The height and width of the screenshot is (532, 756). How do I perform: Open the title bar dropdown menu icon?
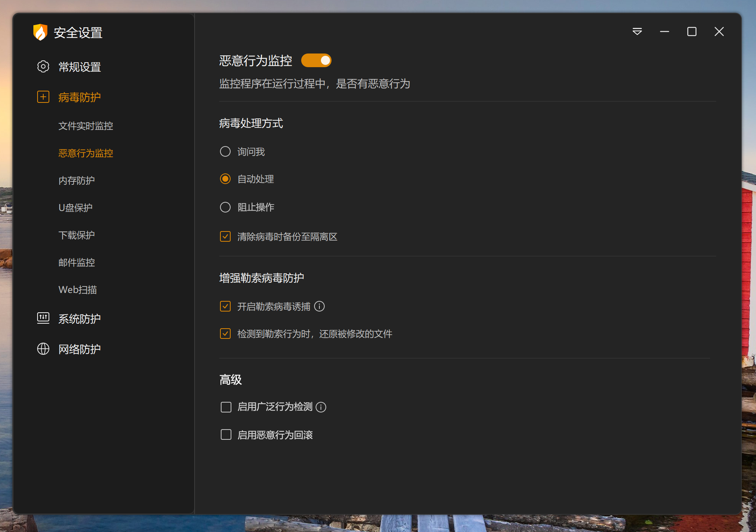(x=637, y=31)
